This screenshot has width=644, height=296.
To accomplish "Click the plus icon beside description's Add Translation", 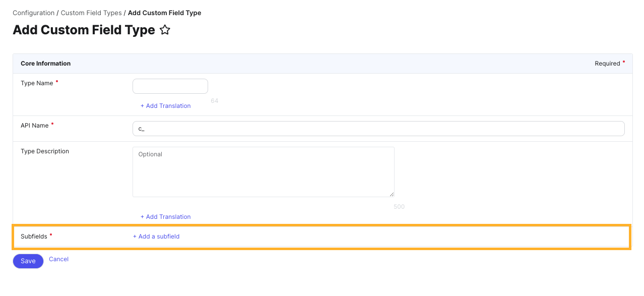I will pos(143,216).
